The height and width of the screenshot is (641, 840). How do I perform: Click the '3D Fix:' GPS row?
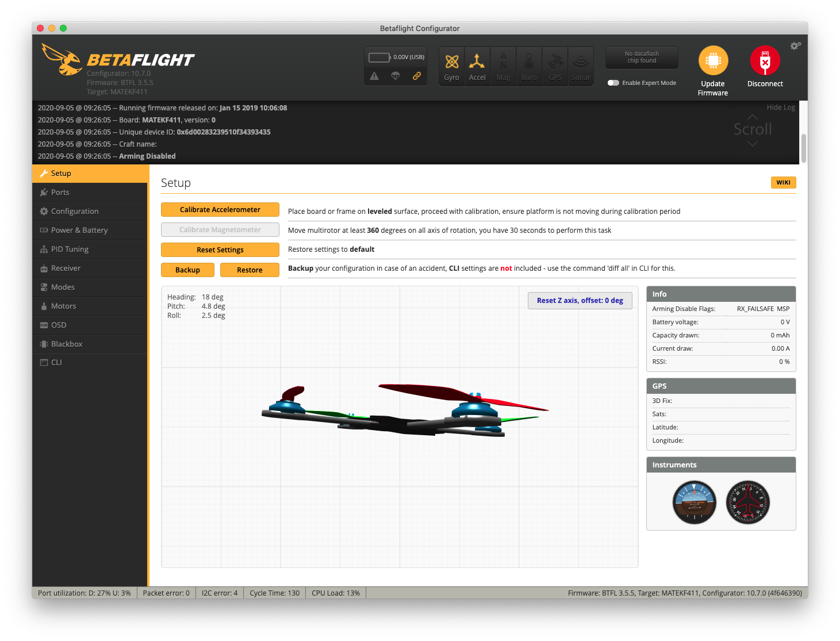click(721, 401)
